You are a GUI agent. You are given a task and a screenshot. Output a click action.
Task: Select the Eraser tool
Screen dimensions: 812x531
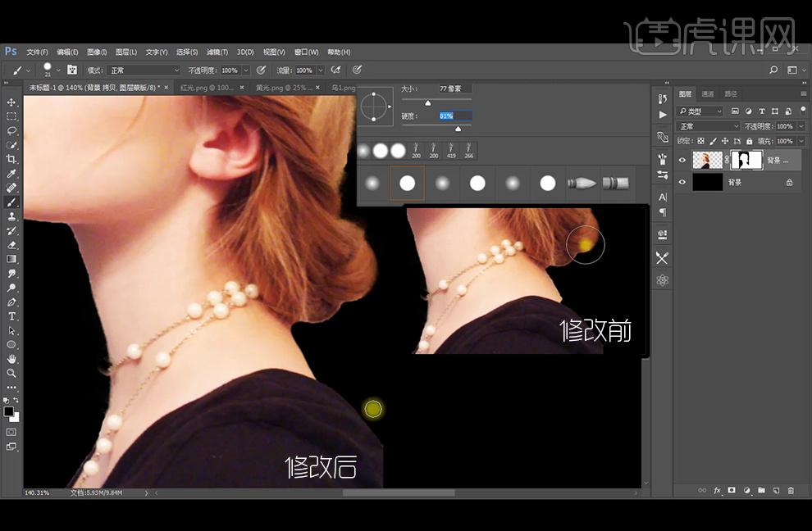click(x=11, y=245)
